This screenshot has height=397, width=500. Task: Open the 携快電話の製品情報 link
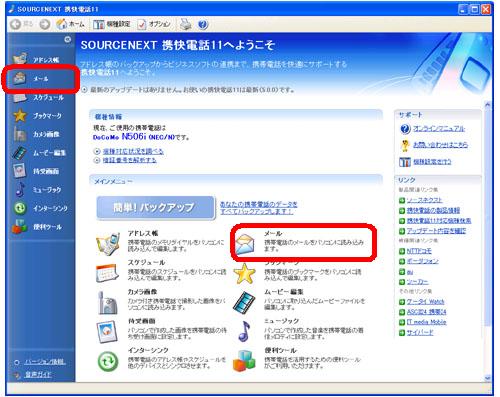(x=433, y=210)
